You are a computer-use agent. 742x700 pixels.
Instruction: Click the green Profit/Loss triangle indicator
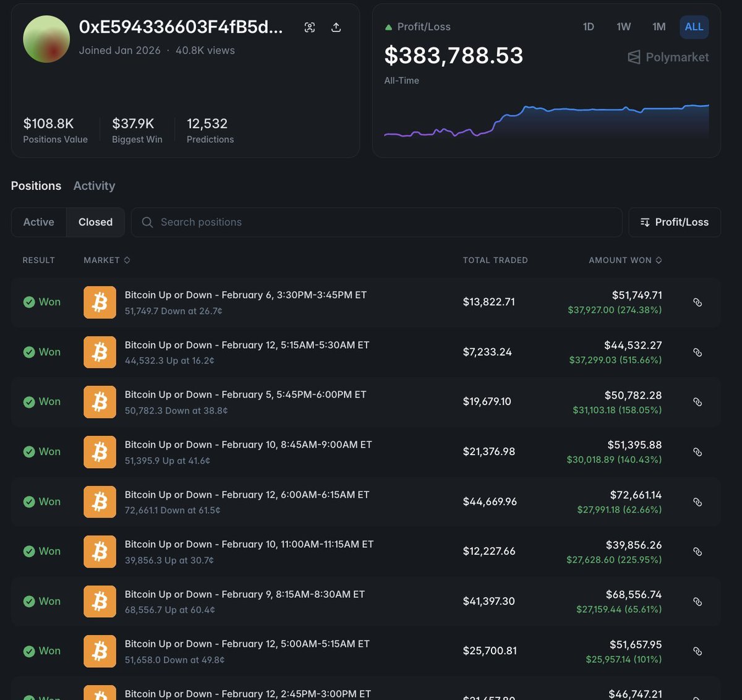[x=388, y=27]
